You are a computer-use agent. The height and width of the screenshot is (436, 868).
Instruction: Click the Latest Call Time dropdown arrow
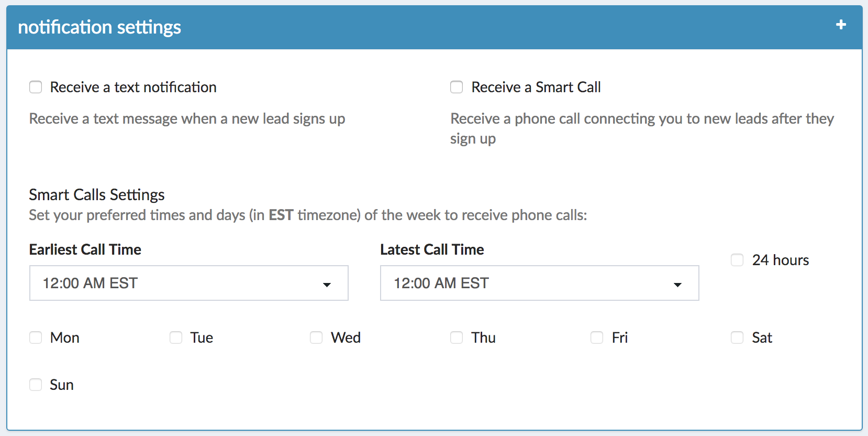(x=677, y=285)
